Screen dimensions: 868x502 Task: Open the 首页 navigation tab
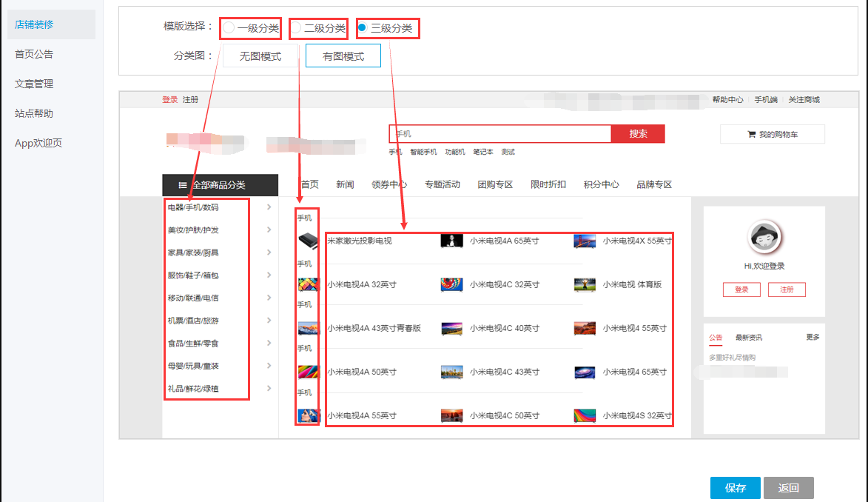[309, 184]
